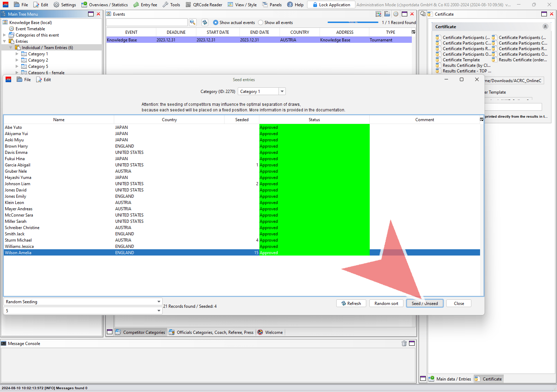Click the column chooser icon in seed table
The height and width of the screenshot is (392, 557).
pos(481,119)
